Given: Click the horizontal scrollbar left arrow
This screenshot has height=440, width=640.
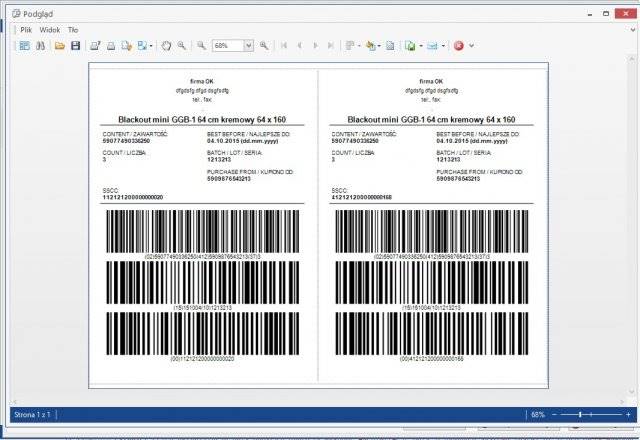Looking at the screenshot, I should pos(14,402).
